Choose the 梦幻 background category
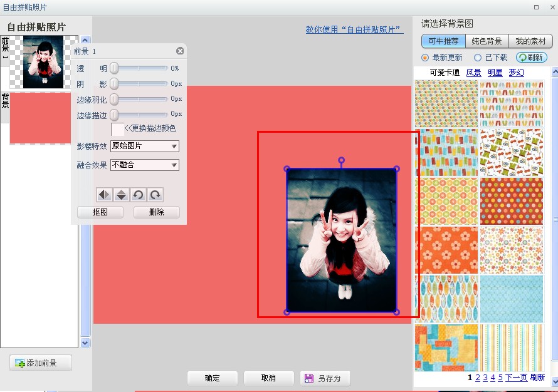The width and height of the screenshot is (558, 392). tap(517, 73)
